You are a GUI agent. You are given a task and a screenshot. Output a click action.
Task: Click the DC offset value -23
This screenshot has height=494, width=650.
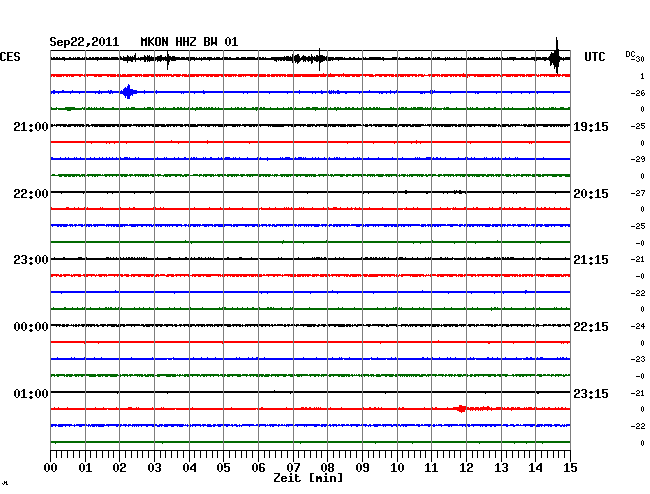638,359
